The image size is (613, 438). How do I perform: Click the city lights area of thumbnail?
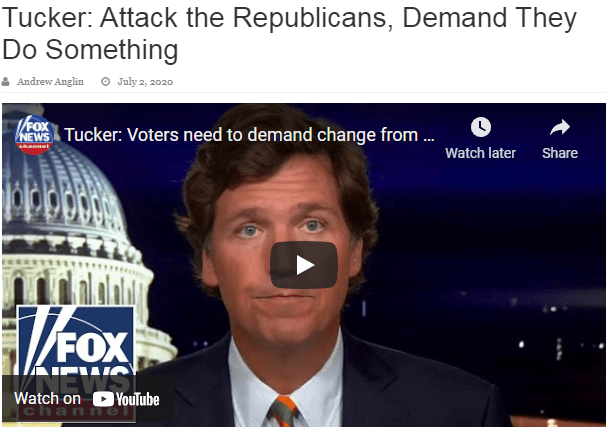pyautogui.click(x=555, y=336)
